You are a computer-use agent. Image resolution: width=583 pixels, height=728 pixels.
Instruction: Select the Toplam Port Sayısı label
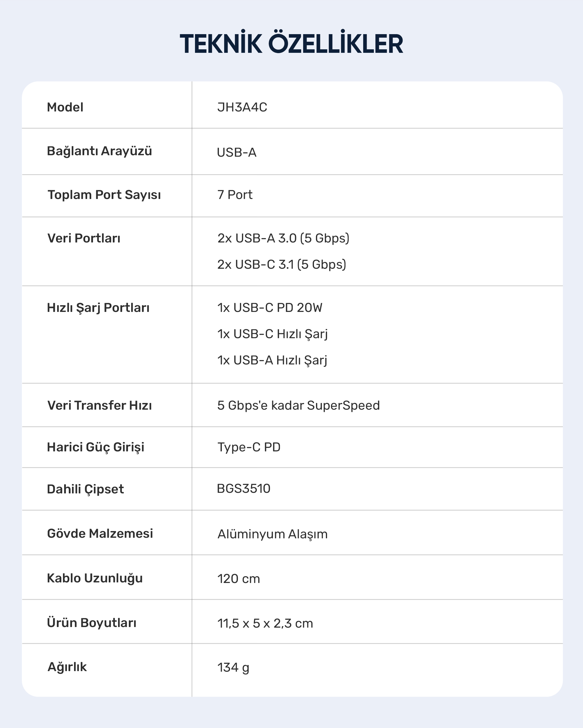click(104, 195)
